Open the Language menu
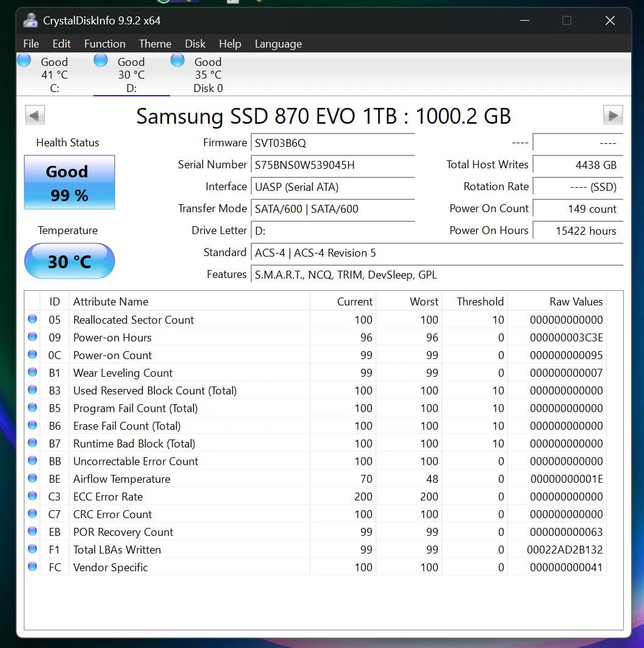Screen dimensions: 644x648 click(278, 44)
